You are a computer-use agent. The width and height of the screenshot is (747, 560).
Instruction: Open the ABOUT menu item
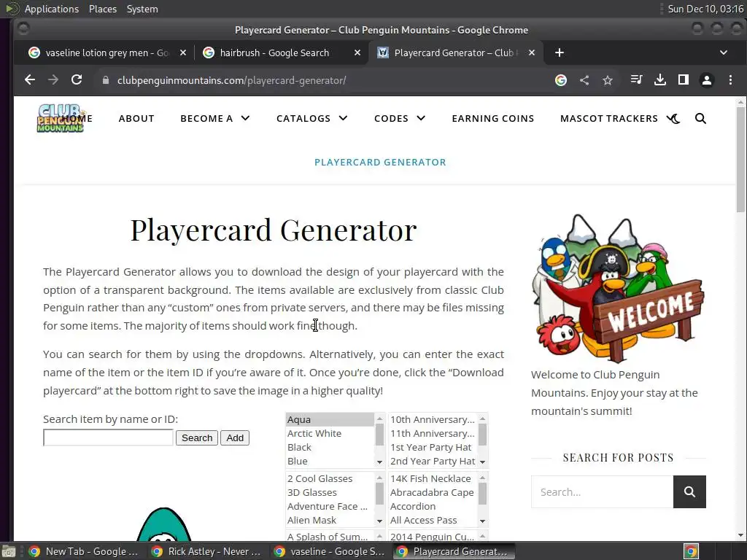(x=136, y=119)
